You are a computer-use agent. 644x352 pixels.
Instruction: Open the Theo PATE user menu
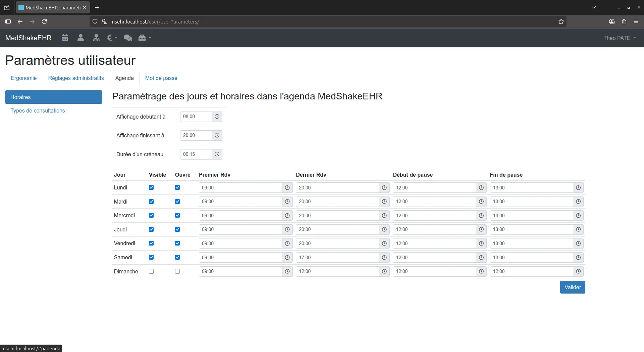coord(619,38)
